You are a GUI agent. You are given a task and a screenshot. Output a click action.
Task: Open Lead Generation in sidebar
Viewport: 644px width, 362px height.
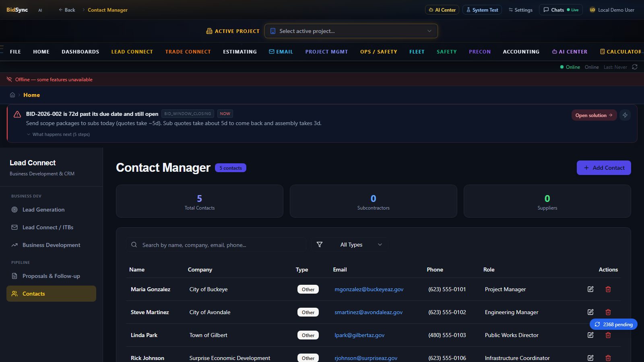click(52, 210)
